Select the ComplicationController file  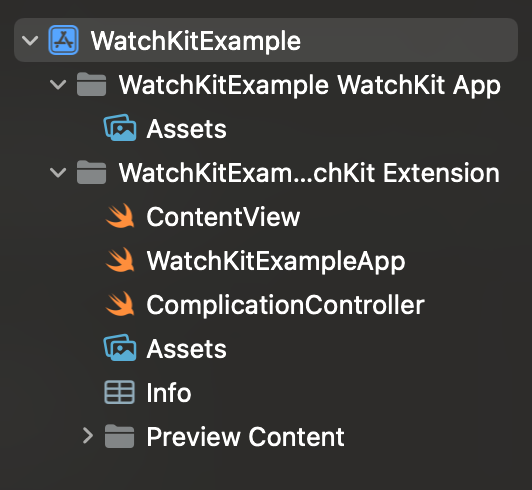point(285,305)
